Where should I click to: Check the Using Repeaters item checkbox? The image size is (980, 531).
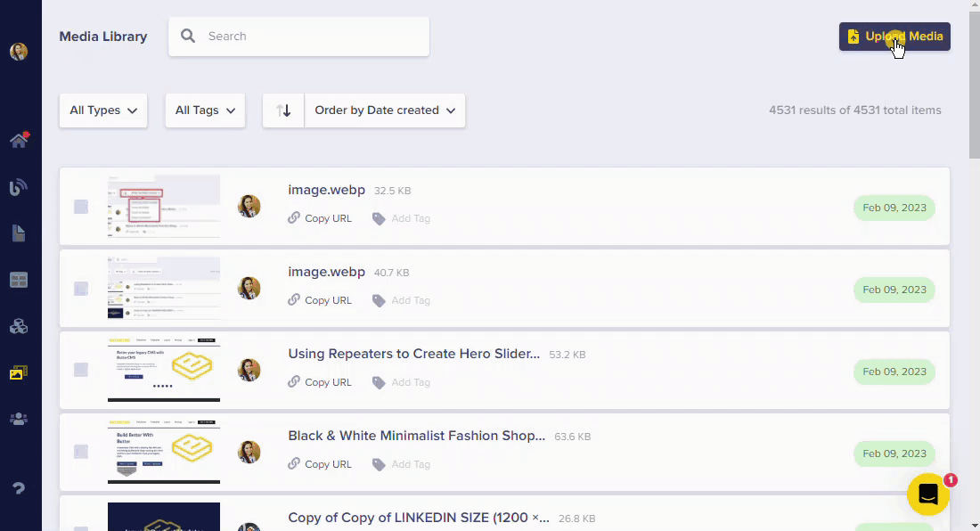(81, 370)
